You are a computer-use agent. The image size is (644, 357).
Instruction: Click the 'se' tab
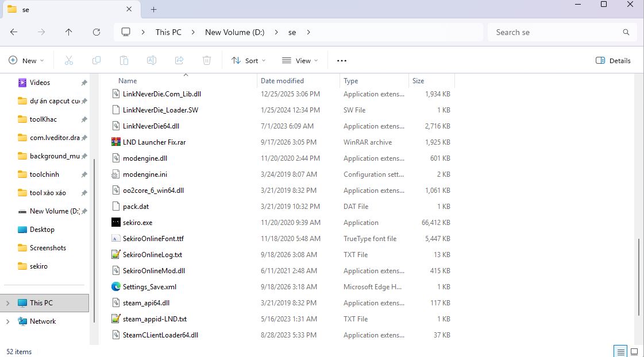coord(71,9)
